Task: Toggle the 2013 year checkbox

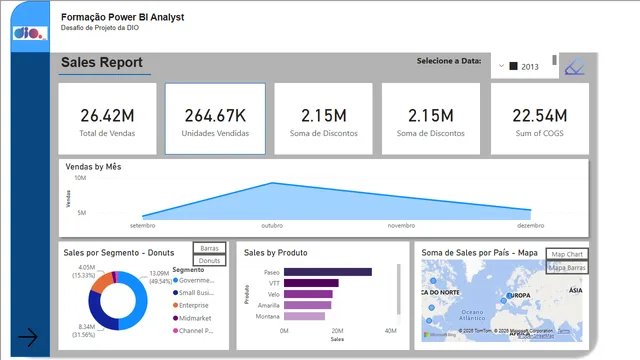Action: tap(513, 66)
